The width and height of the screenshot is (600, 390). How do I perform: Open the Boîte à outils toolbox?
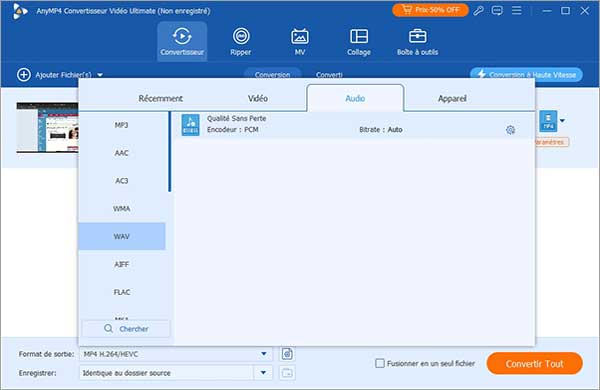click(x=417, y=41)
